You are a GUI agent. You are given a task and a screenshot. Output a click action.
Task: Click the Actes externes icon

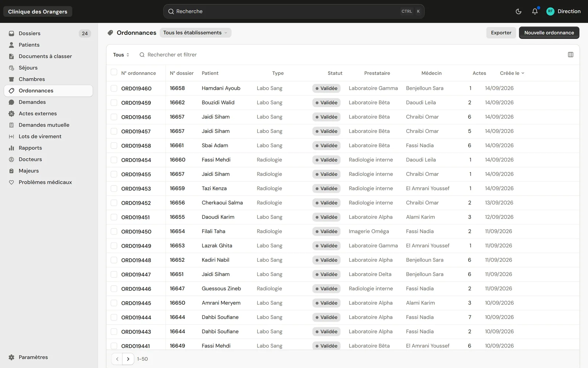[x=11, y=113]
